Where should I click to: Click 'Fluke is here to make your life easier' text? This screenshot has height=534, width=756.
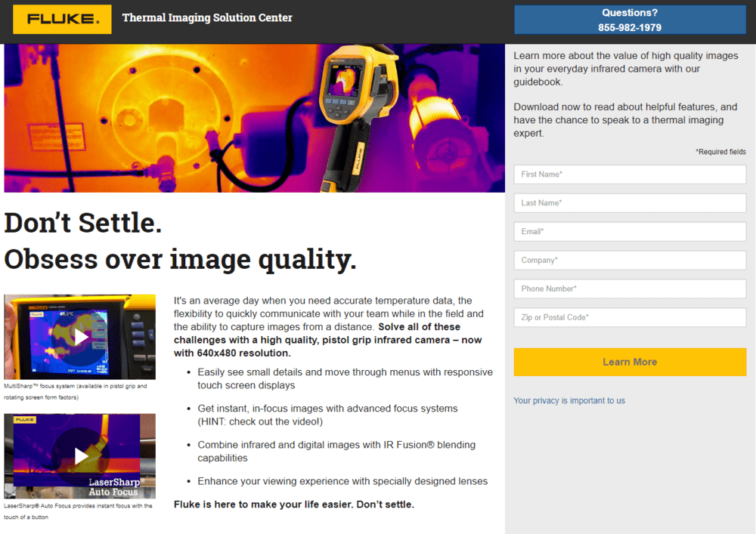tap(294, 505)
